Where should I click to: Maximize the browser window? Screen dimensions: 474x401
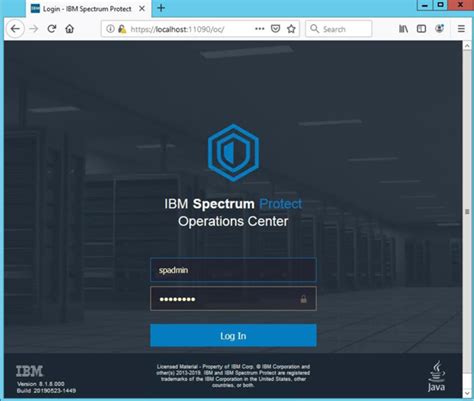point(440,5)
